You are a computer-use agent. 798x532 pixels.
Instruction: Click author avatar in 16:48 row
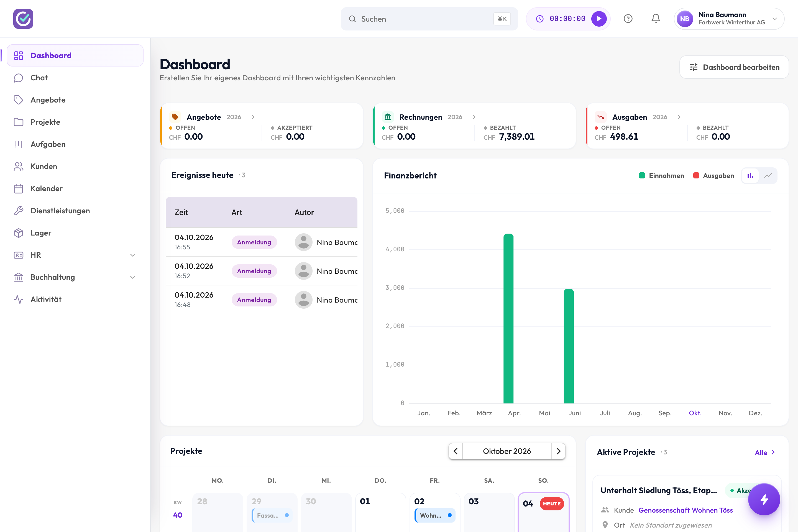(303, 300)
